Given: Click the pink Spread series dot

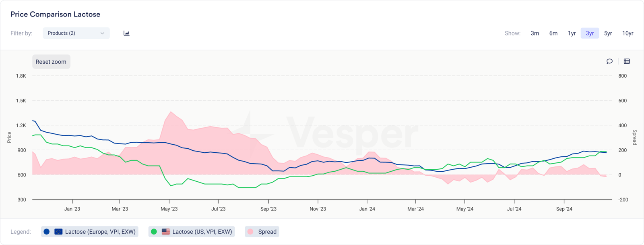Looking at the screenshot, I should click(250, 232).
